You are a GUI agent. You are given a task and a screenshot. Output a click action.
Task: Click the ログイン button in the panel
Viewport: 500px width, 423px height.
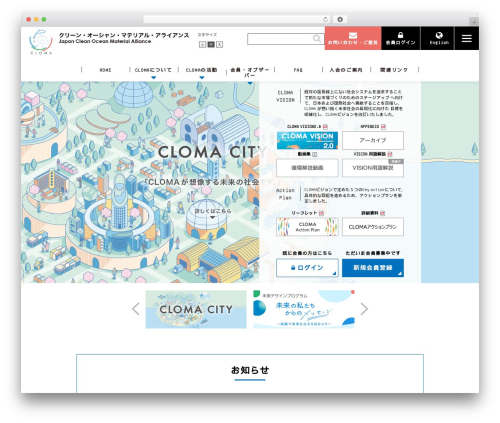click(x=307, y=268)
